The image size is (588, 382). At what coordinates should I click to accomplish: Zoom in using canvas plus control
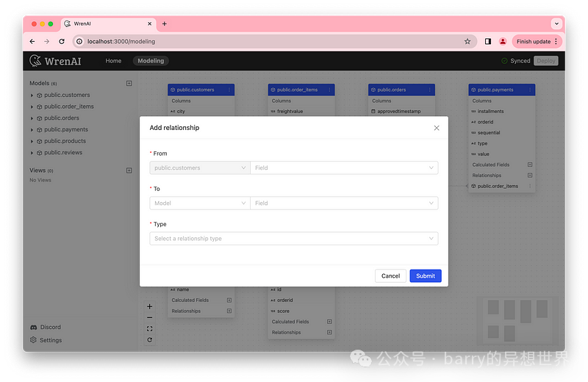[x=150, y=306]
